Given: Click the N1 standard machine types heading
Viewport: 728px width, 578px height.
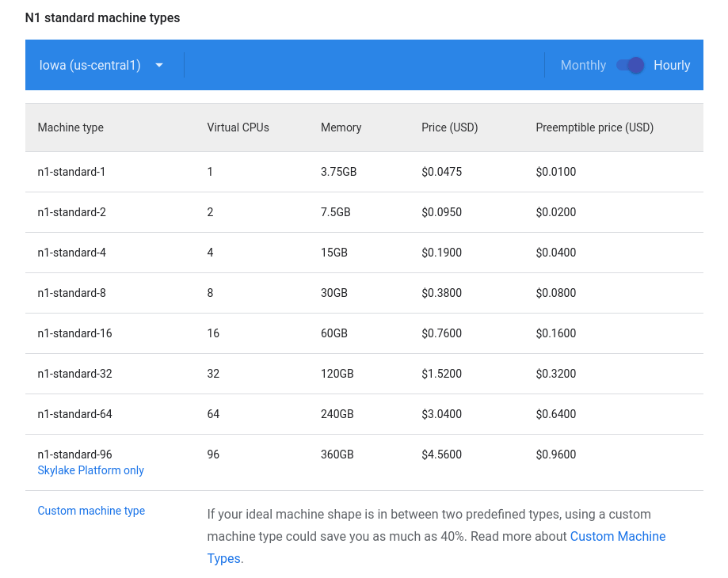Looking at the screenshot, I should (x=102, y=17).
